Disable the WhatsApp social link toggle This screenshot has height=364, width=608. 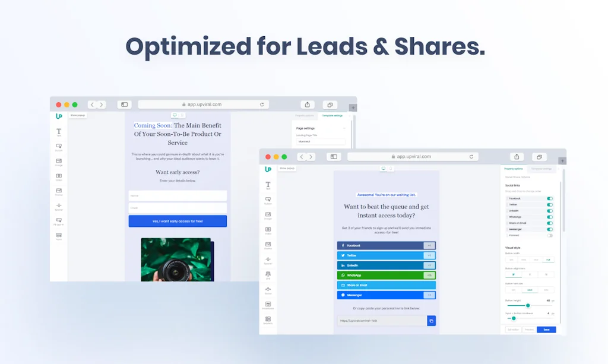[x=549, y=217]
